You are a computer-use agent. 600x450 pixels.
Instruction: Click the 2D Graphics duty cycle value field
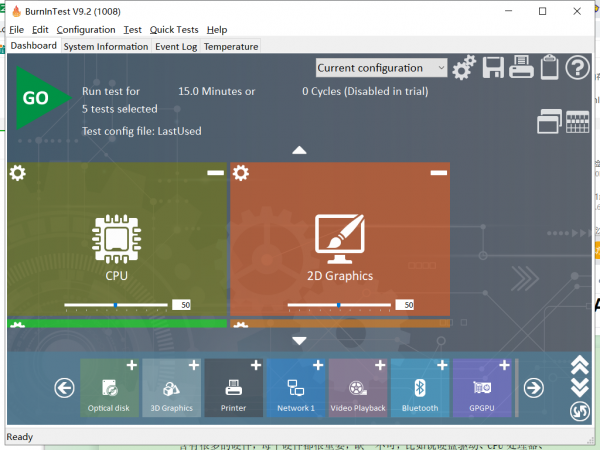[404, 305]
